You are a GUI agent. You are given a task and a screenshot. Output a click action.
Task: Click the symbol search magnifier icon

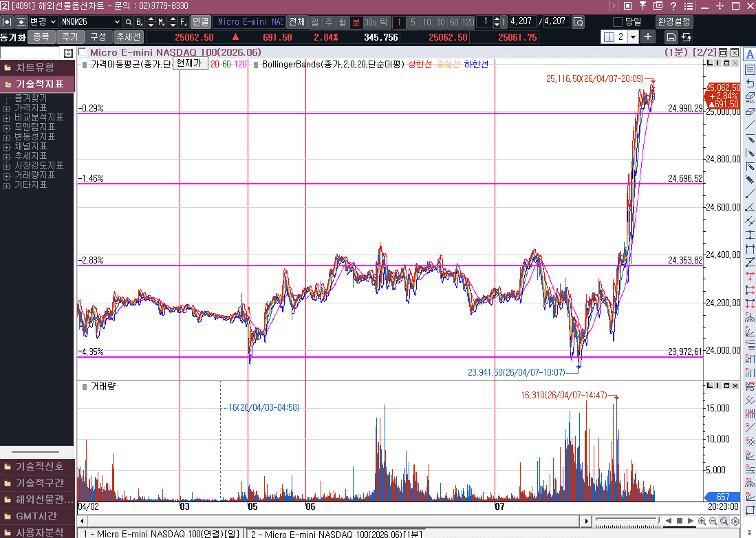click(128, 21)
